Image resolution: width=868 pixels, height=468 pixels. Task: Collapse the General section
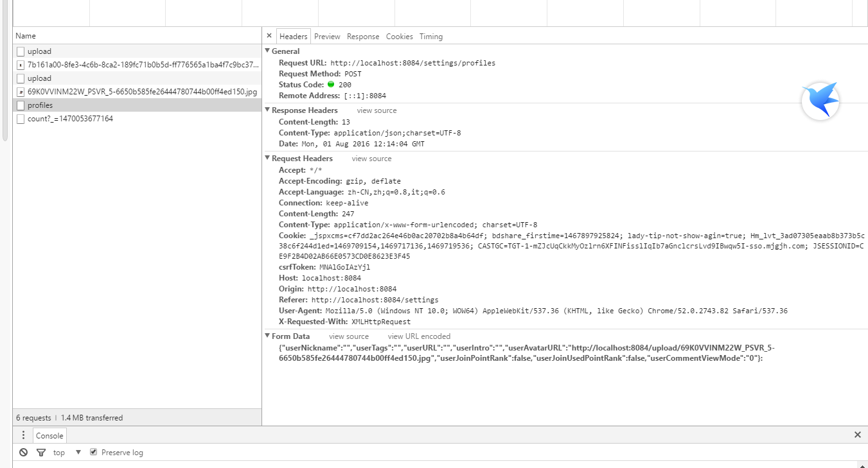click(268, 51)
